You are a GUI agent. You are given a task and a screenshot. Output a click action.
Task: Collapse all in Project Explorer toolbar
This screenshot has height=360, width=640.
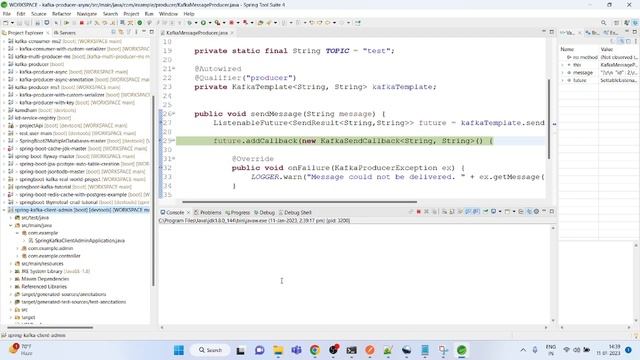pos(113,32)
